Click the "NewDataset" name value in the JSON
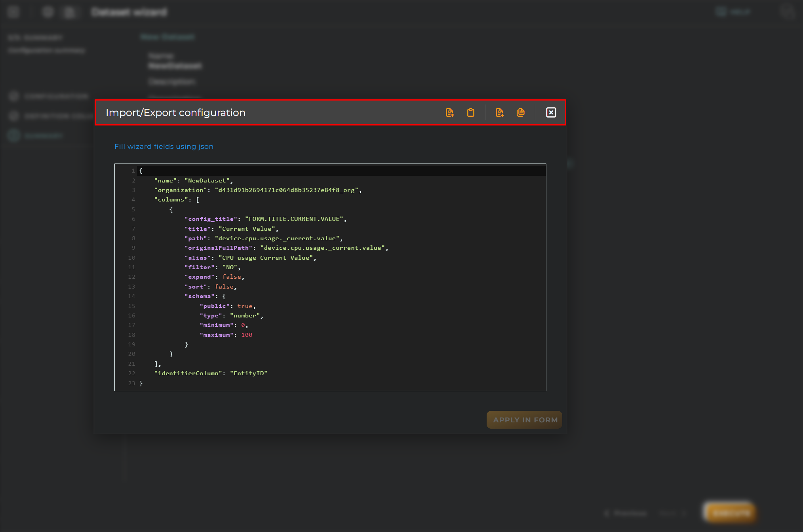 [x=207, y=180]
